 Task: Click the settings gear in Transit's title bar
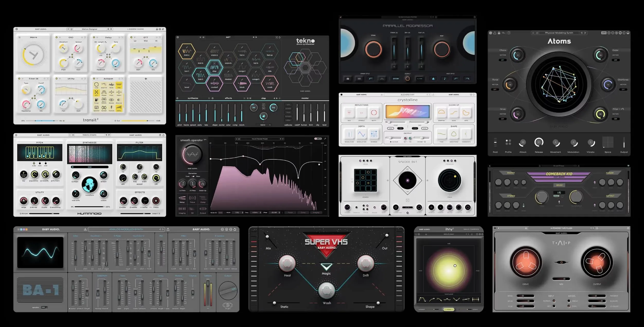(17, 29)
